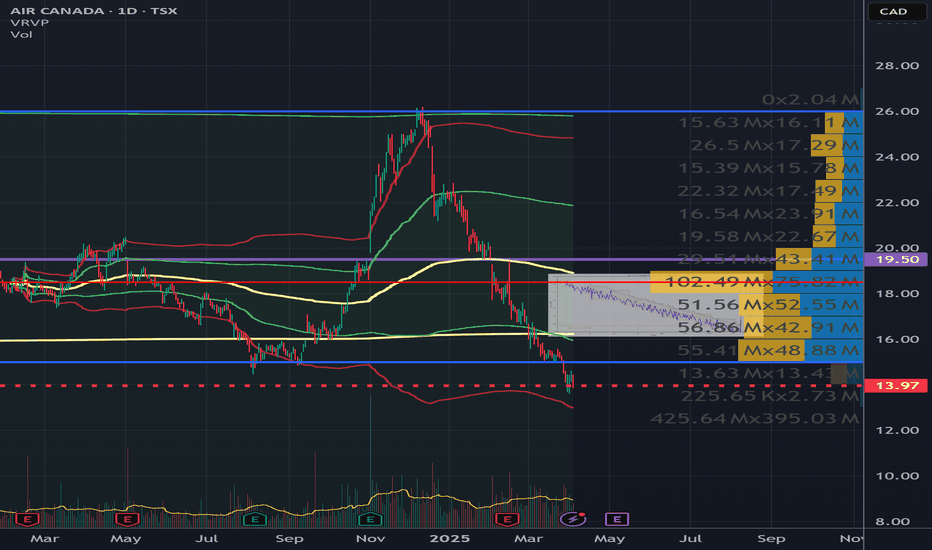
Task: Select volume profile row 56.86 M×42.91 M
Action: pyautogui.click(x=769, y=328)
